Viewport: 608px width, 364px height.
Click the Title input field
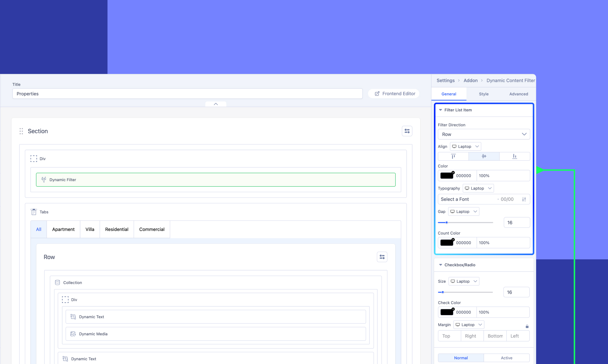187,94
